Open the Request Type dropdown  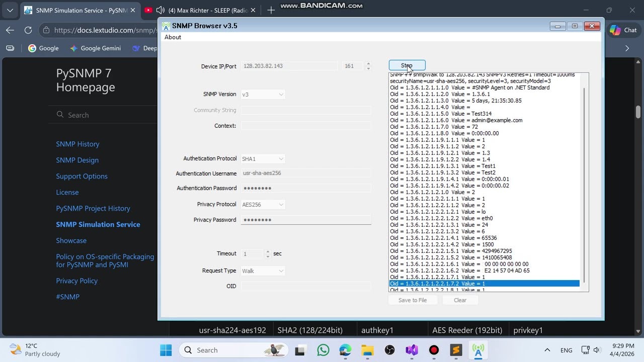coord(263,271)
